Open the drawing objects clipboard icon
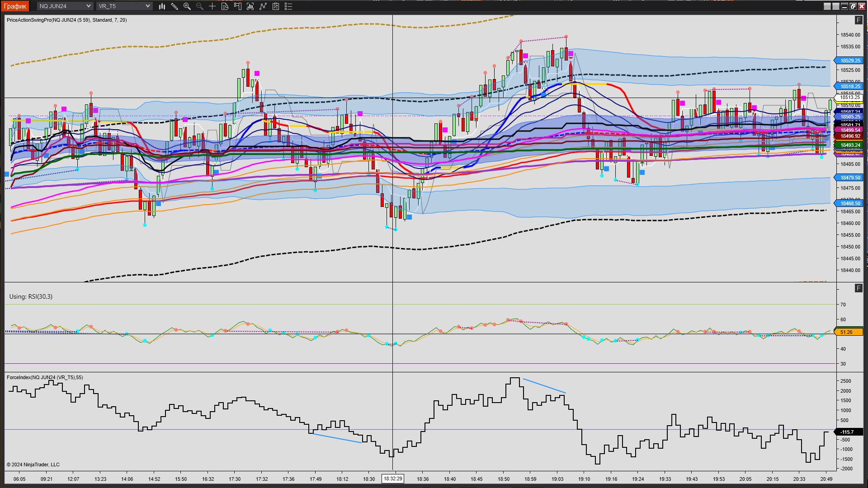The width and height of the screenshot is (868, 488). pyautogui.click(x=276, y=6)
